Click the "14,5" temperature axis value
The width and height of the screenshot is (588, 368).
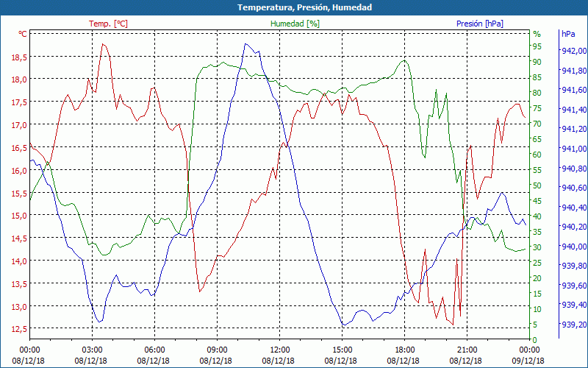[x=20, y=238]
